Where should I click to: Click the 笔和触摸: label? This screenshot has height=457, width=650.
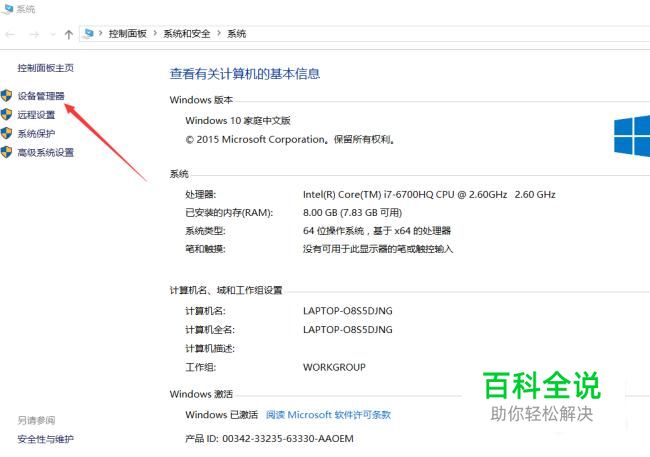click(x=205, y=249)
